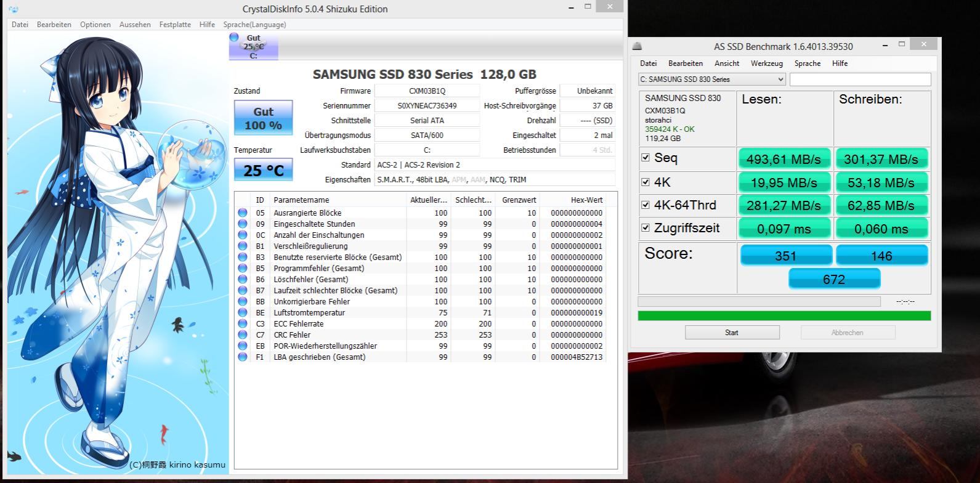Click the 4K-64Thrd write result 62,85 MB/s

tap(881, 205)
